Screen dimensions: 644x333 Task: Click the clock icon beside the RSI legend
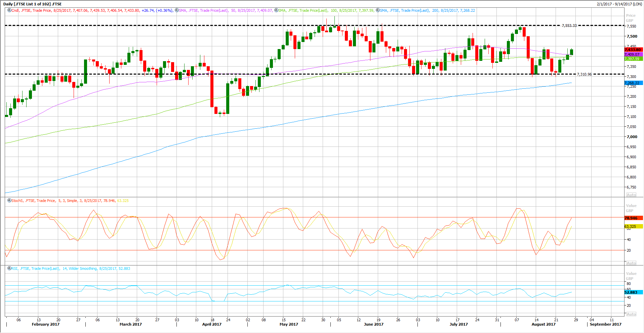pos(9,268)
